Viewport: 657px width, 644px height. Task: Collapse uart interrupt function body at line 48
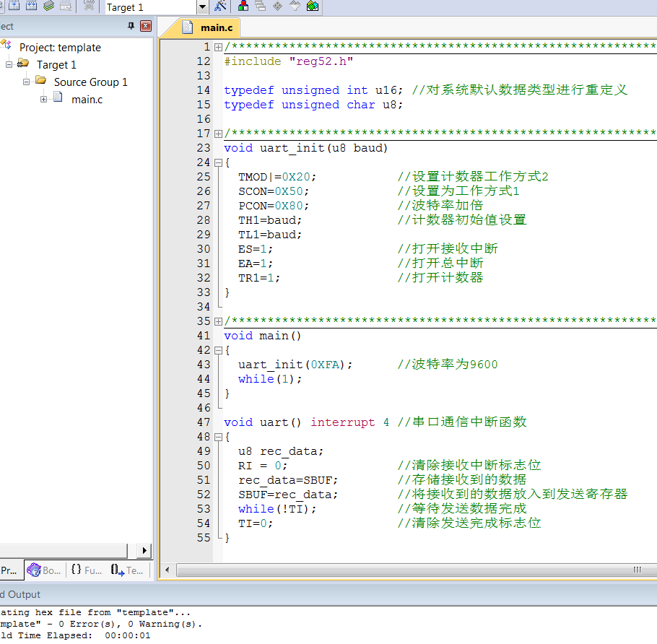(218, 438)
